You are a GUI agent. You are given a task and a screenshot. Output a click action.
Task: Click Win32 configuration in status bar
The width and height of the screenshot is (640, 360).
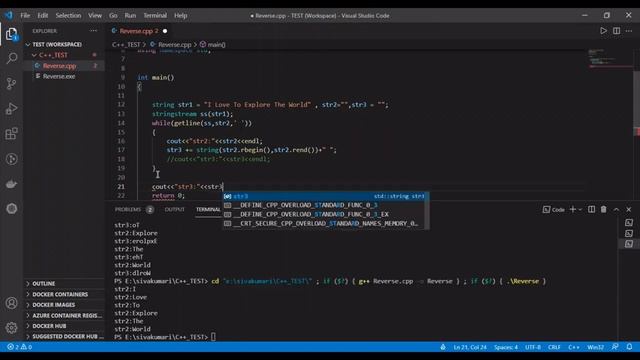(595, 347)
